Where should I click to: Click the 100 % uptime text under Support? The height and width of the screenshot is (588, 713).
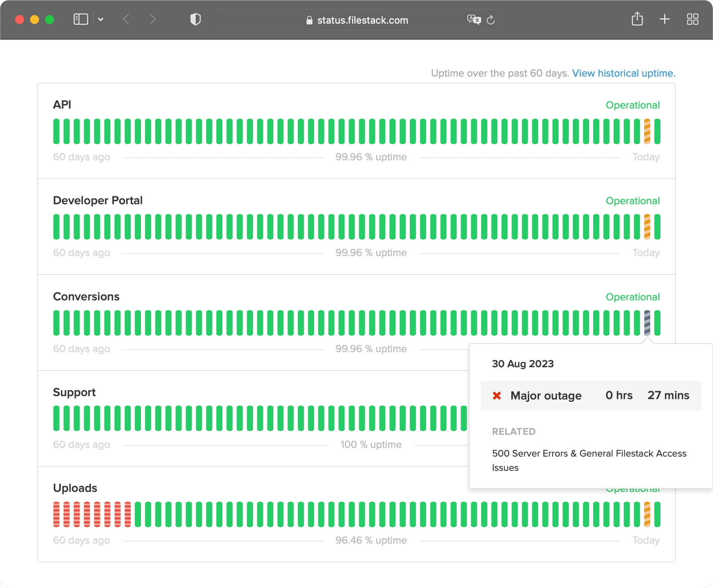click(371, 445)
